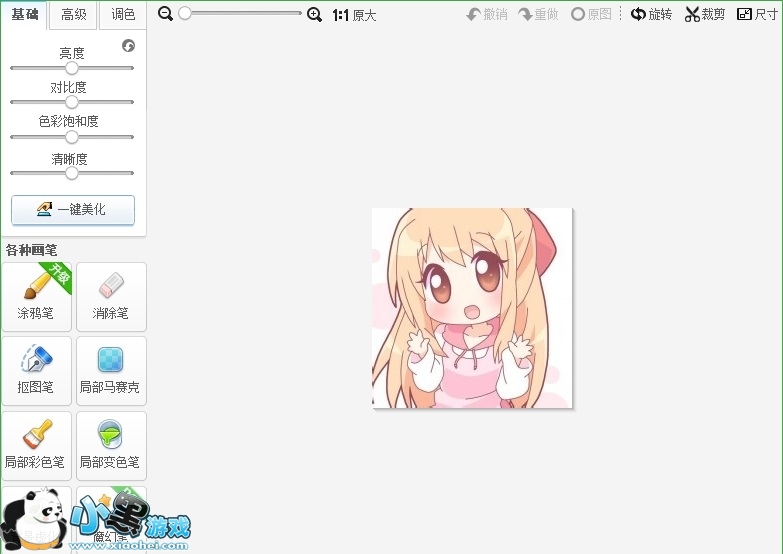Click the 色彩饱和度 saturation slider handle
This screenshot has width=783, height=554.
(72, 136)
